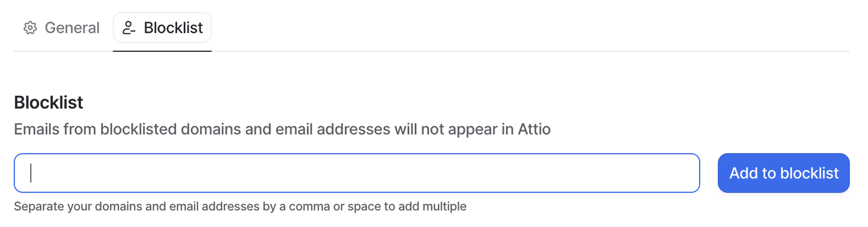The image size is (868, 227).
Task: Click the Add to blocklist button
Action: [783, 173]
